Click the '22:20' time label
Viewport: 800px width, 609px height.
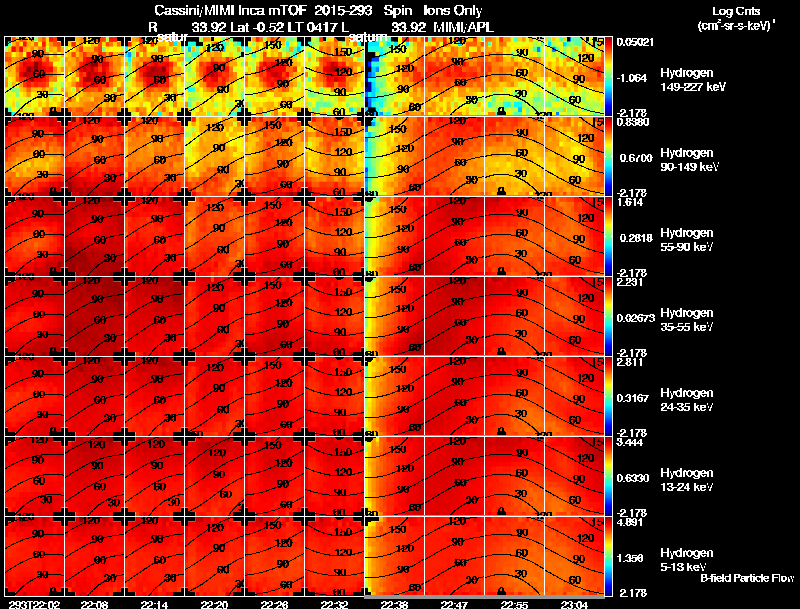click(x=215, y=604)
